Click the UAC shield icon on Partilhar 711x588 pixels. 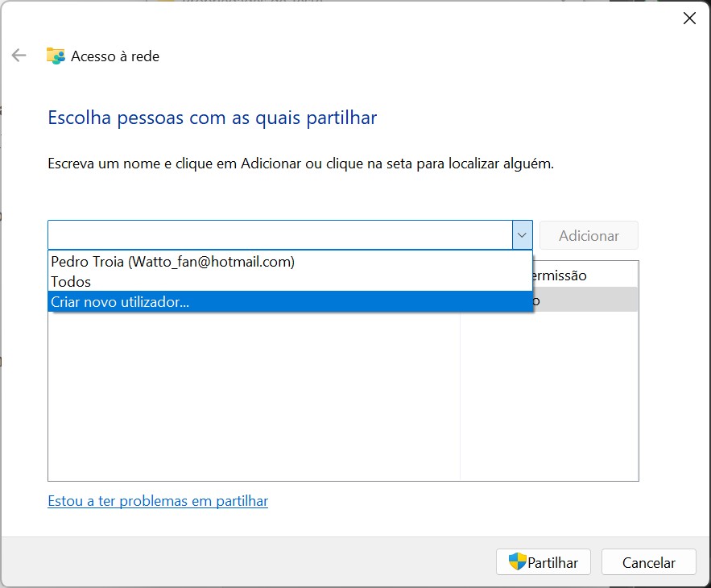[517, 562]
